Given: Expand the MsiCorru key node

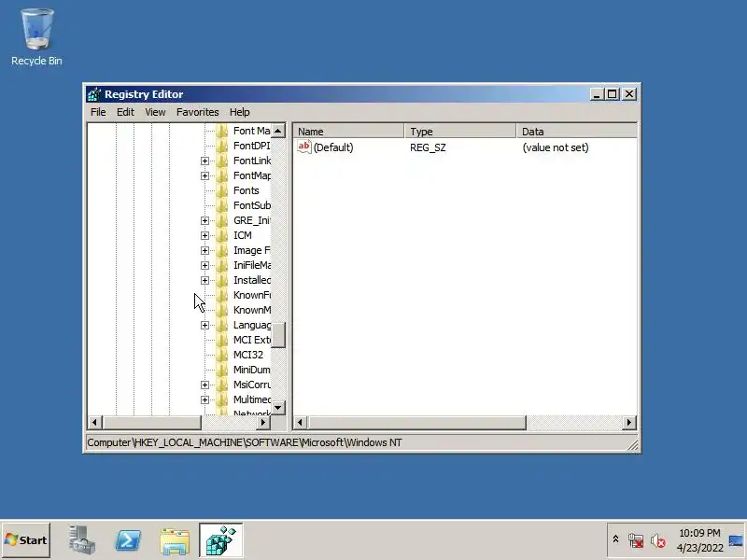Looking at the screenshot, I should (204, 385).
